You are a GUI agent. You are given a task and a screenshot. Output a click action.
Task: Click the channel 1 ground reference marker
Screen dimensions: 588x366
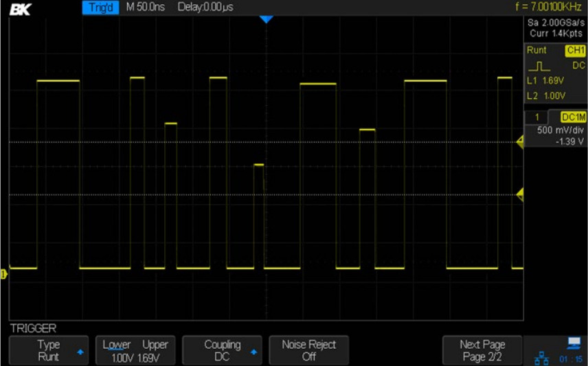3,275
